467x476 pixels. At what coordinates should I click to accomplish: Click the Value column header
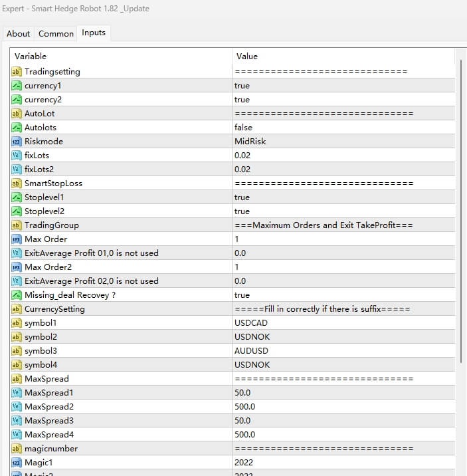click(342, 57)
